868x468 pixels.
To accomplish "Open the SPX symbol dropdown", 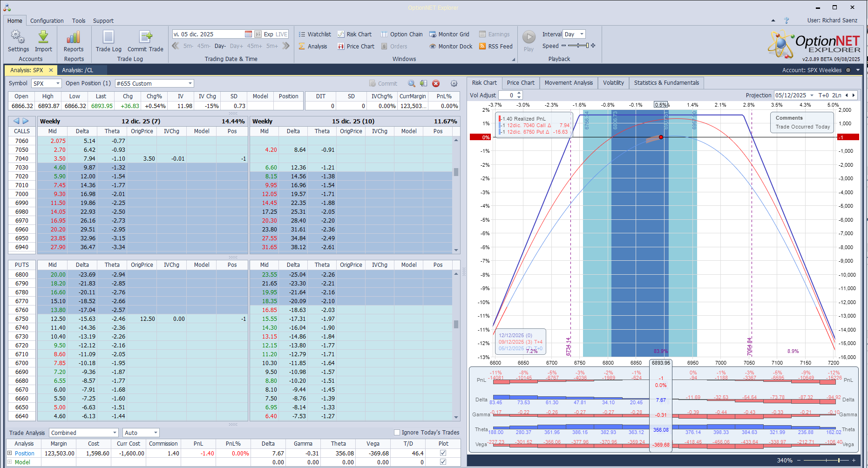I will pyautogui.click(x=58, y=83).
